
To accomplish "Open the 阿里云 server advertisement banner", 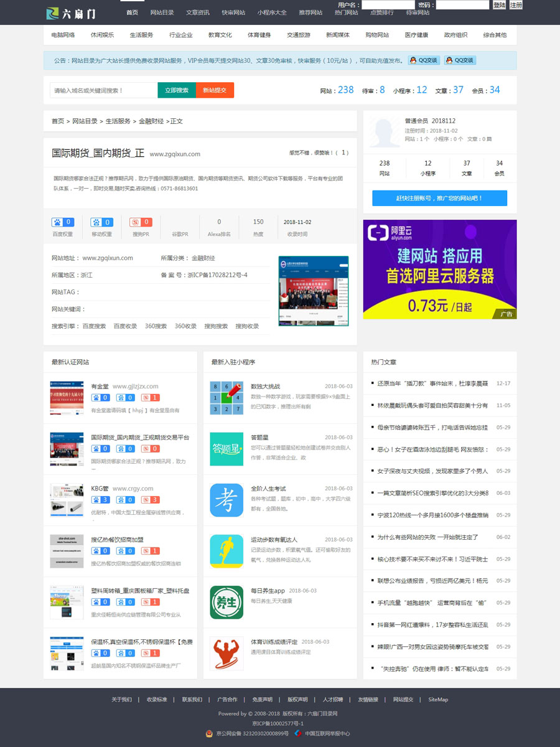I will click(x=439, y=269).
